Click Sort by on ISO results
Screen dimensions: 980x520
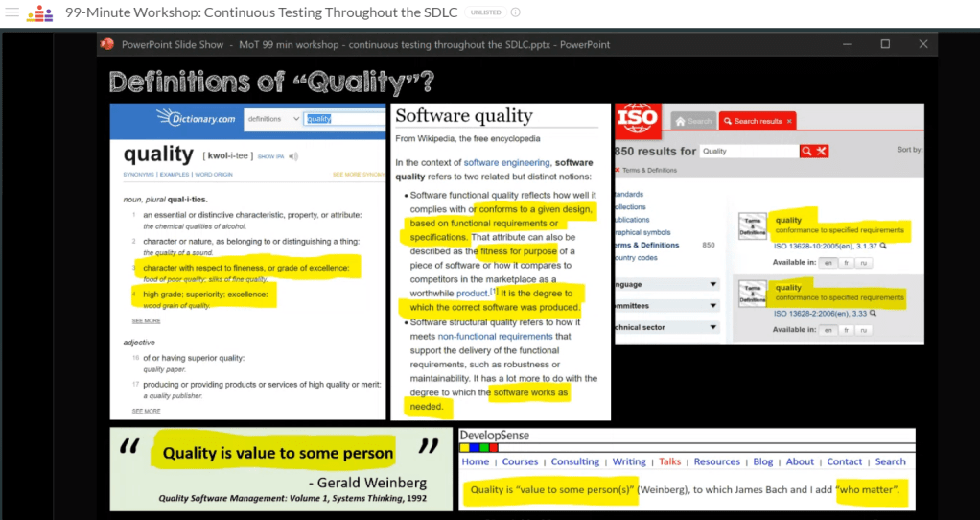coord(909,150)
